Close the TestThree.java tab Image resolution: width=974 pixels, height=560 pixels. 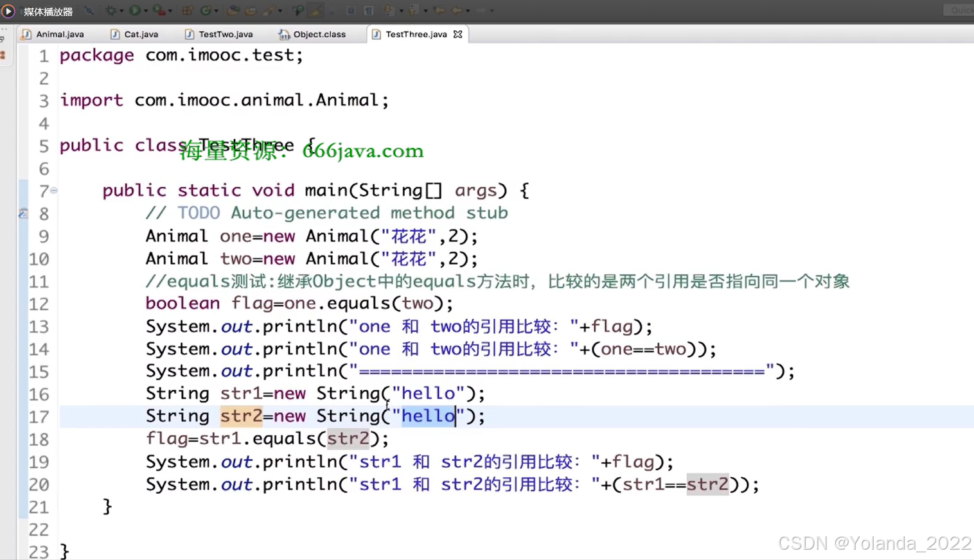[x=457, y=34]
